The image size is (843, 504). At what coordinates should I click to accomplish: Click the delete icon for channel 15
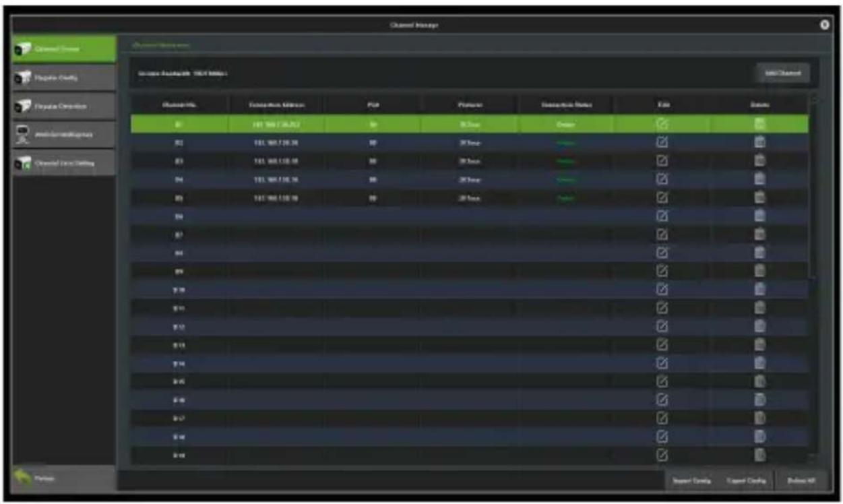tap(759, 381)
